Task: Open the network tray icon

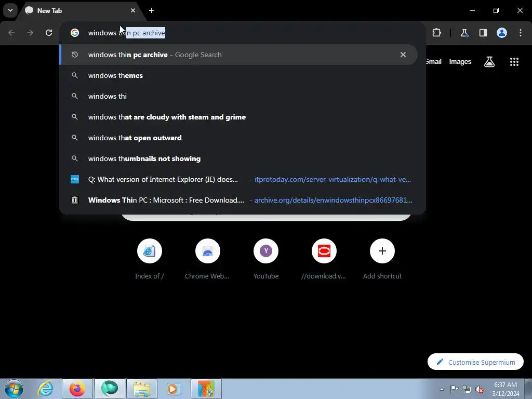Action: coord(467,389)
